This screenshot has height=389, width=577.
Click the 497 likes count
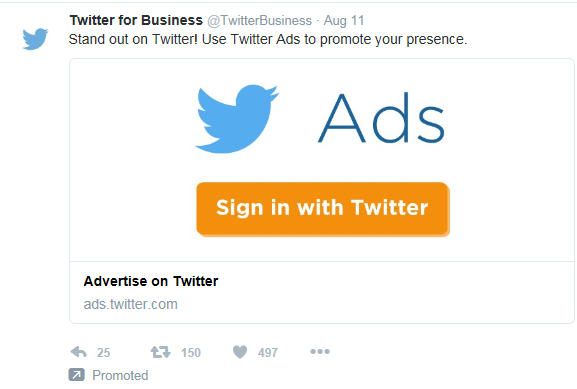coord(268,353)
